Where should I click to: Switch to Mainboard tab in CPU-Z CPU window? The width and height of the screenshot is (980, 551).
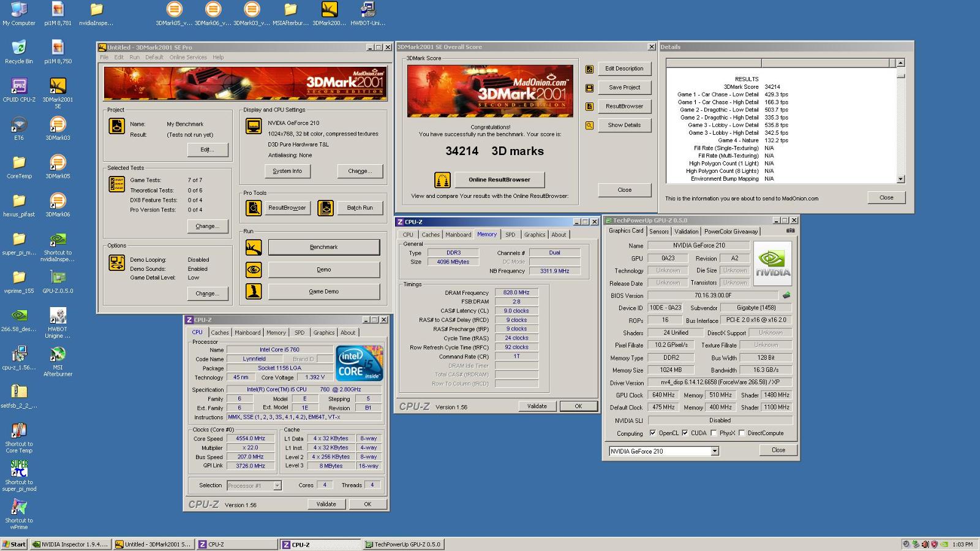[247, 333]
